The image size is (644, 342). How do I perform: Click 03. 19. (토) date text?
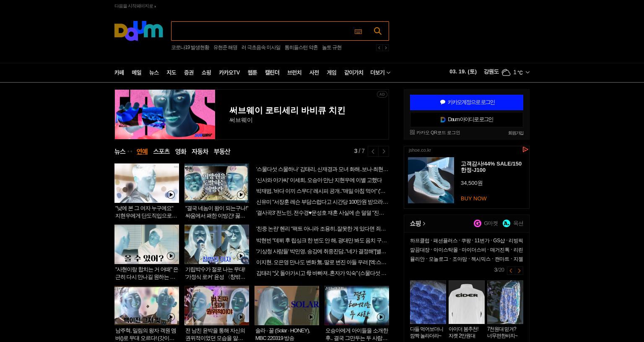click(463, 72)
